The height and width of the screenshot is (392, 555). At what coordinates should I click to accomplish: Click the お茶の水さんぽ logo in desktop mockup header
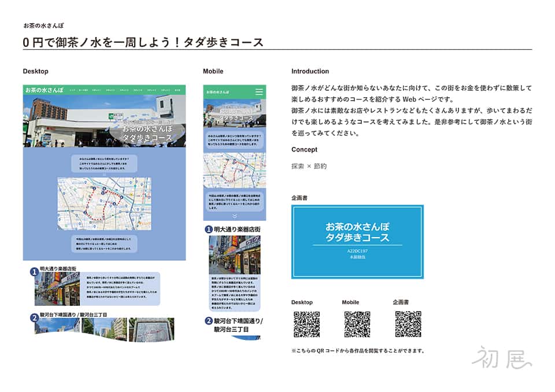(45, 90)
